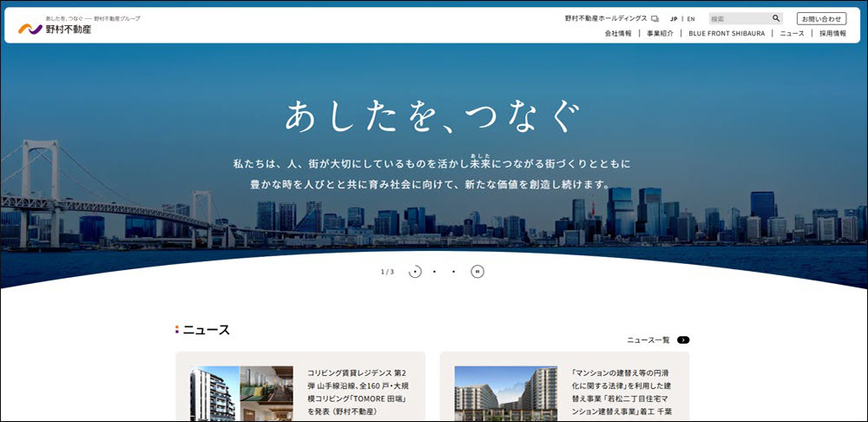Screen dimensions: 868x422
Task: Pause the hero slideshow
Action: [x=477, y=272]
